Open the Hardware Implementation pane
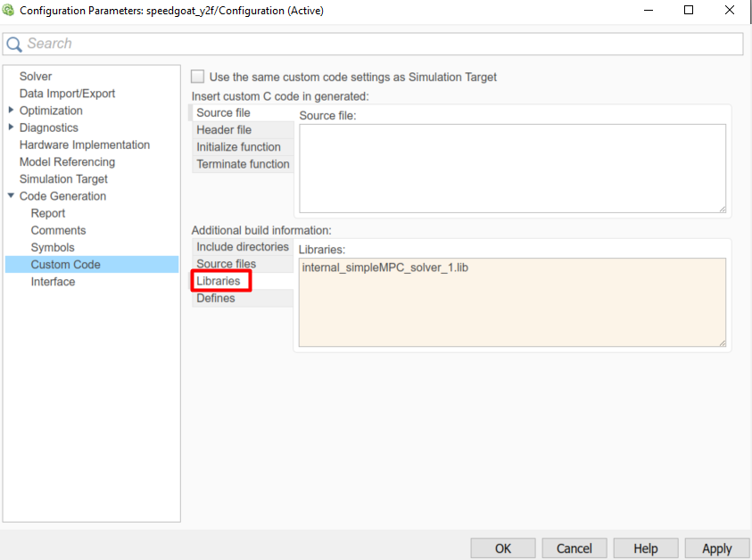The width and height of the screenshot is (752, 560). coord(85,144)
